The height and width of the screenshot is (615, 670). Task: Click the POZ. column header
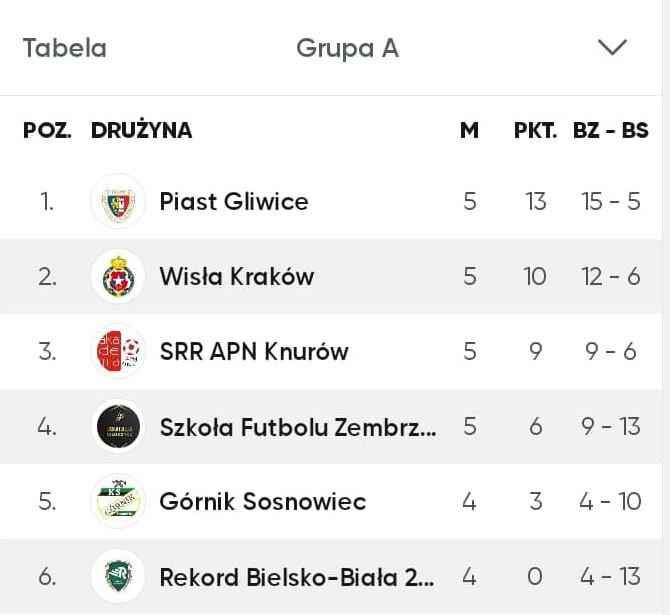pos(47,130)
